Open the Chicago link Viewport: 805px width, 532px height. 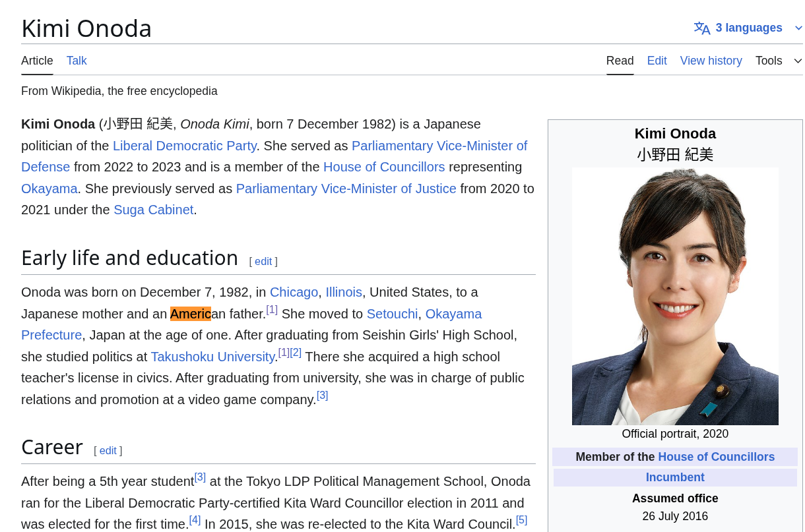(294, 292)
